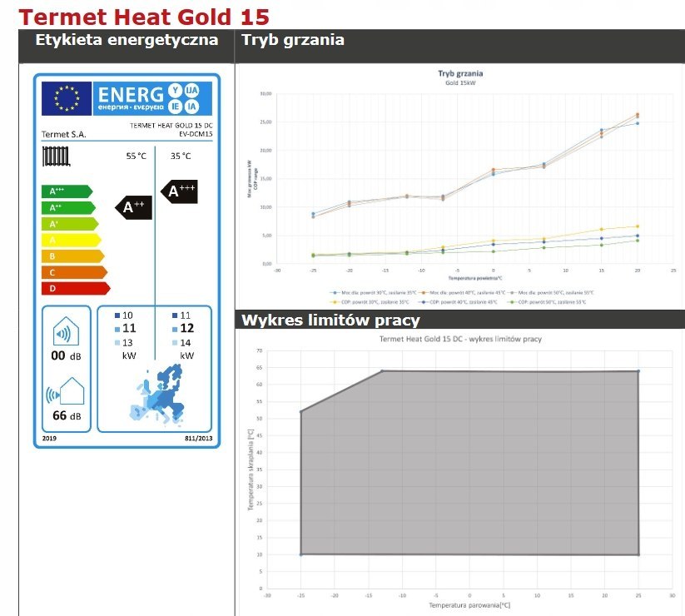
Task: Click the 'Wykres limitów pracy' section header
Action: point(330,320)
